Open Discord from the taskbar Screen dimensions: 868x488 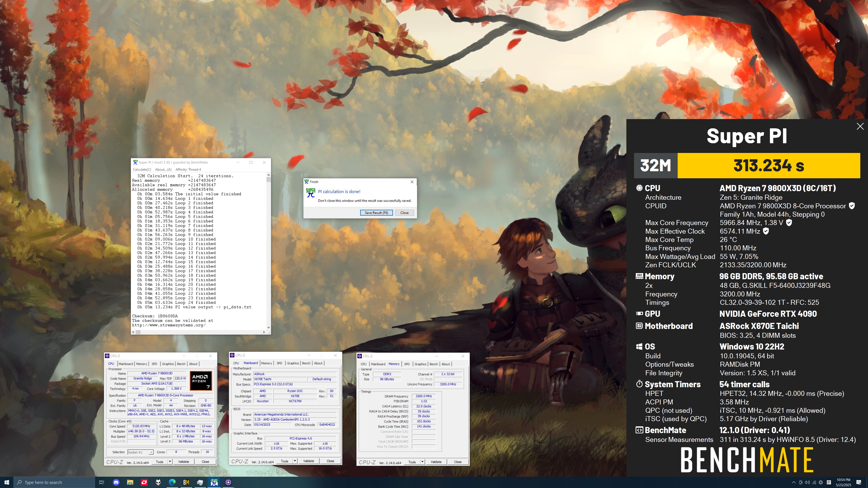116,482
